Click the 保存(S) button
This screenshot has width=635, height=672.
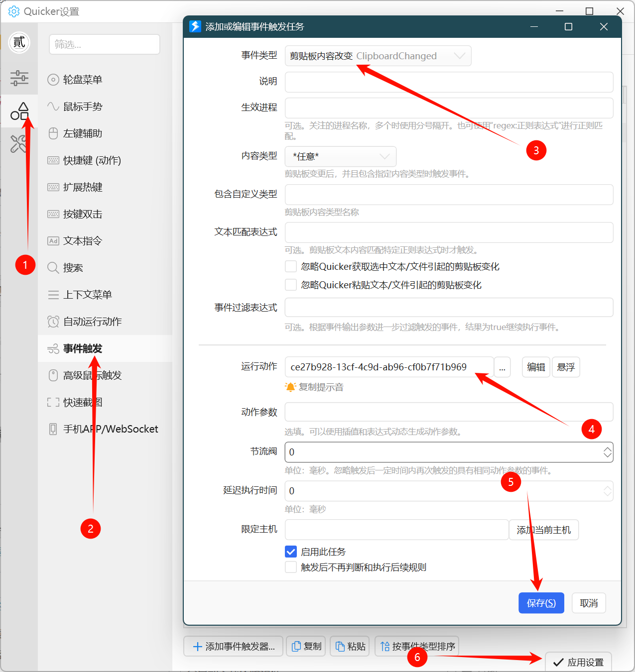541,603
